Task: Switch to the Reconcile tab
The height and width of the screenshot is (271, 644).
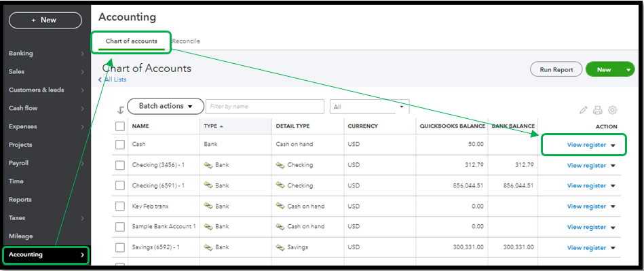Action: (186, 41)
